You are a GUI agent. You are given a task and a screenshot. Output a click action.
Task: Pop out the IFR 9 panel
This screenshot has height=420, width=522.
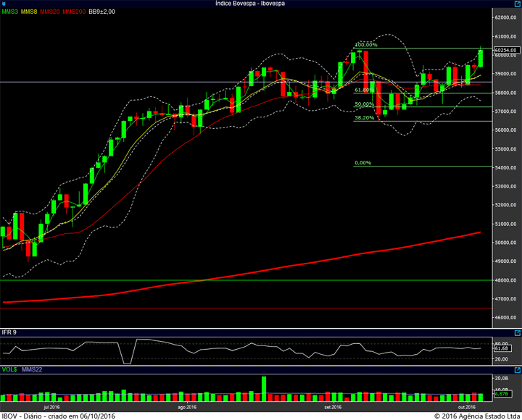[x=518, y=332]
